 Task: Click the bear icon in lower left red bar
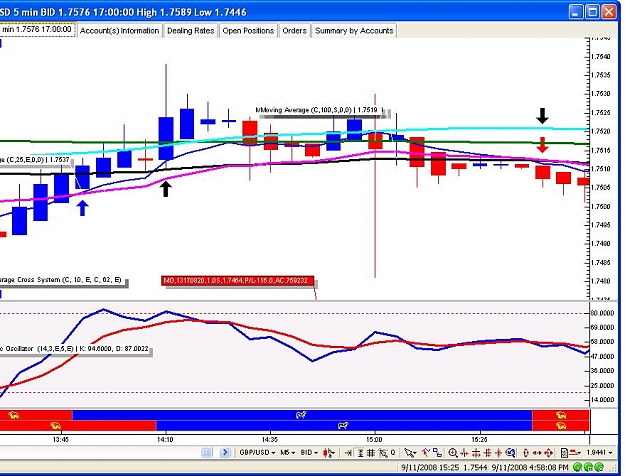pyautogui.click(x=55, y=425)
